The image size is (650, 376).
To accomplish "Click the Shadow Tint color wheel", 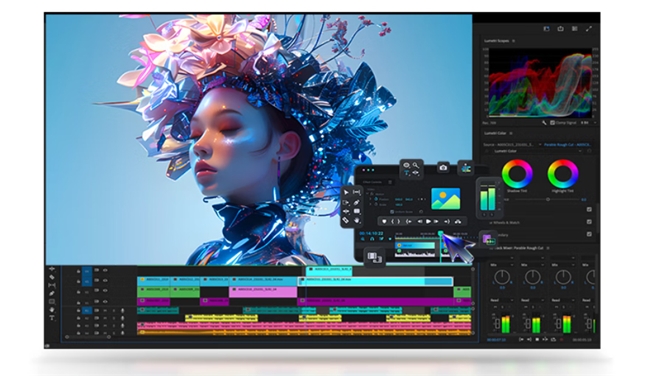I will click(x=517, y=174).
